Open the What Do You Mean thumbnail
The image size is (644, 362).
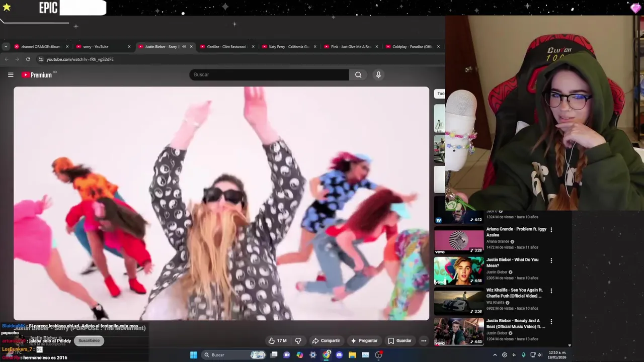click(459, 270)
